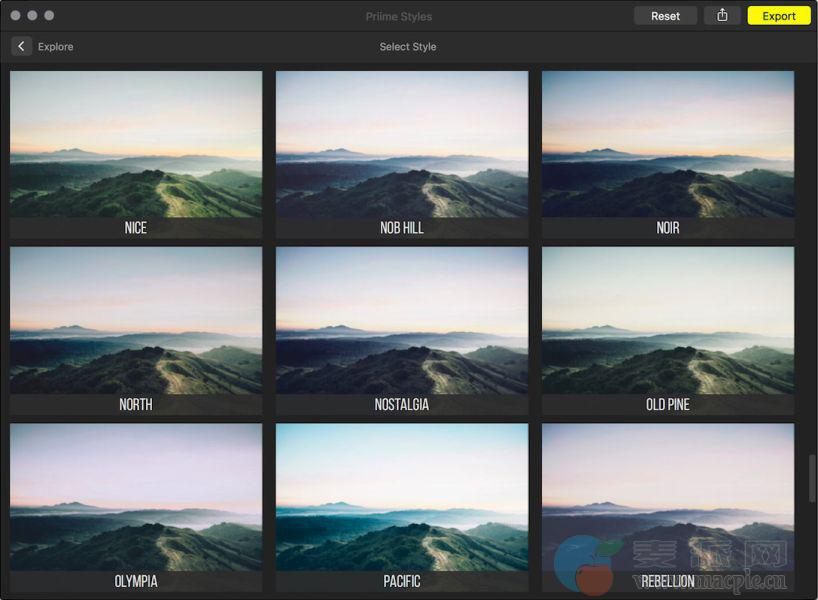
Task: Select the North style thumbnail
Action: coord(136,321)
